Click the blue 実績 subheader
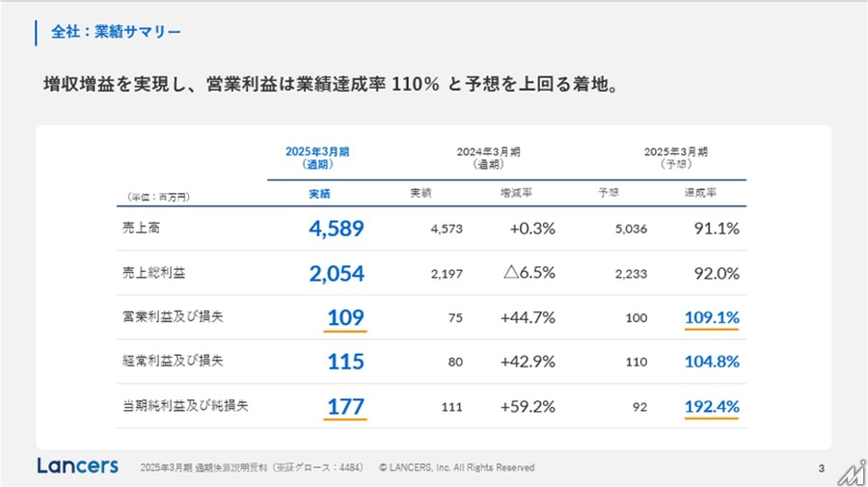The width and height of the screenshot is (868, 487). 319,193
